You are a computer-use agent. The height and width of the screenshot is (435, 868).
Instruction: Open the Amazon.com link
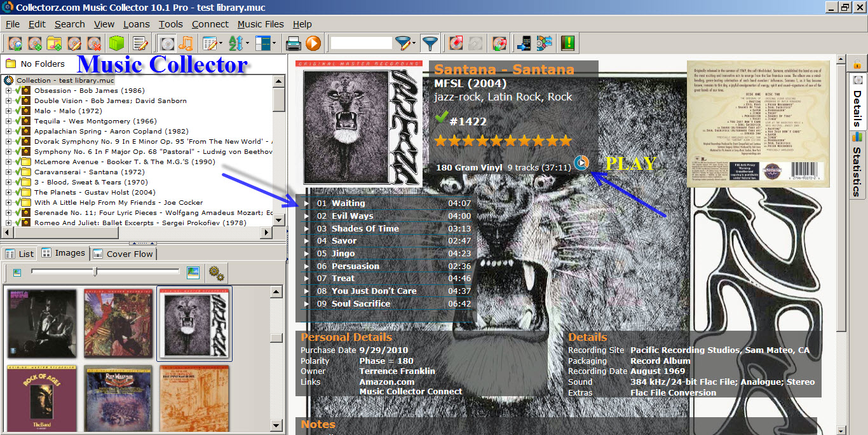pos(386,382)
